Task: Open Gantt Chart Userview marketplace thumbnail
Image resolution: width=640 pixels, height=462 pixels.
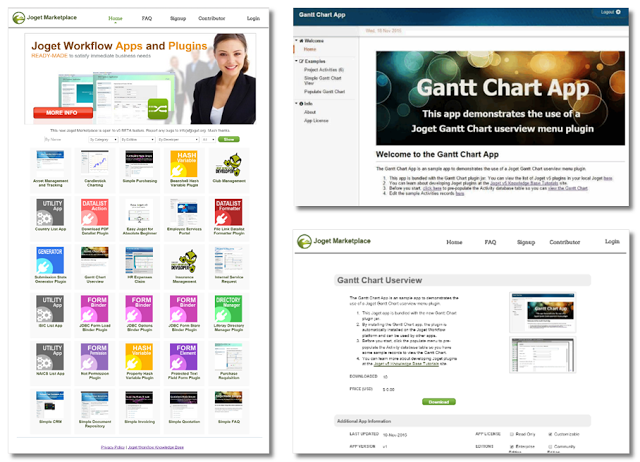Action: point(95,260)
